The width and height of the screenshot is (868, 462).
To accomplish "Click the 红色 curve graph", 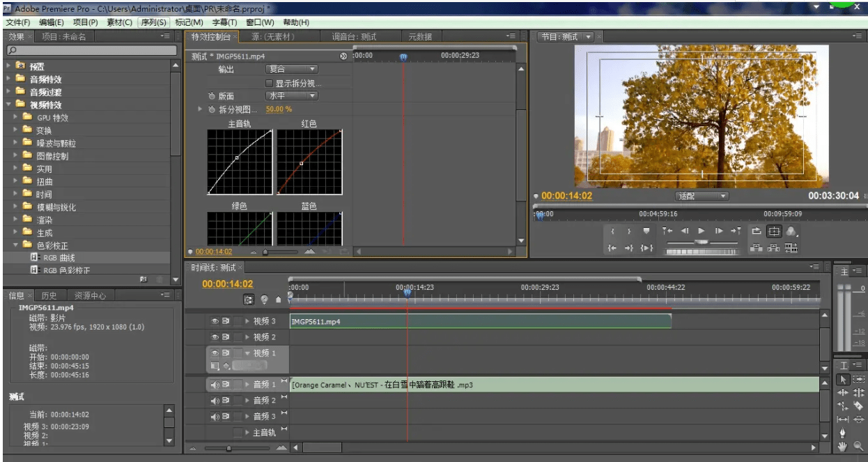I will click(309, 162).
